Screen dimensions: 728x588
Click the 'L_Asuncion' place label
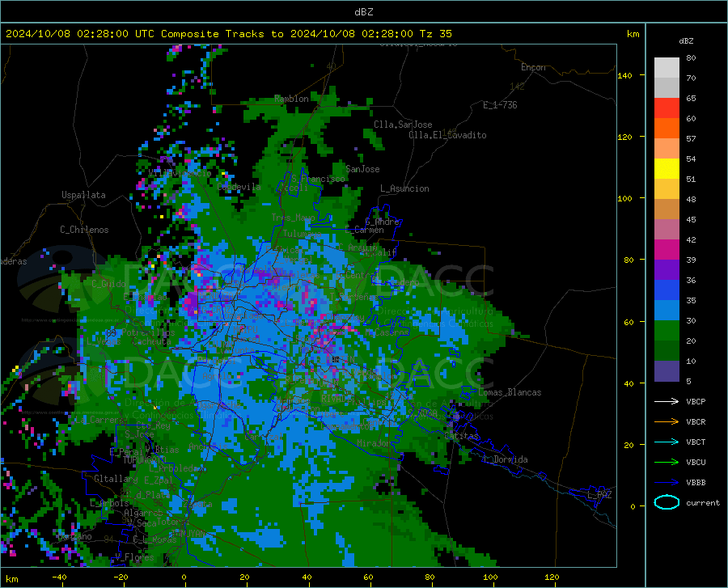point(404,188)
